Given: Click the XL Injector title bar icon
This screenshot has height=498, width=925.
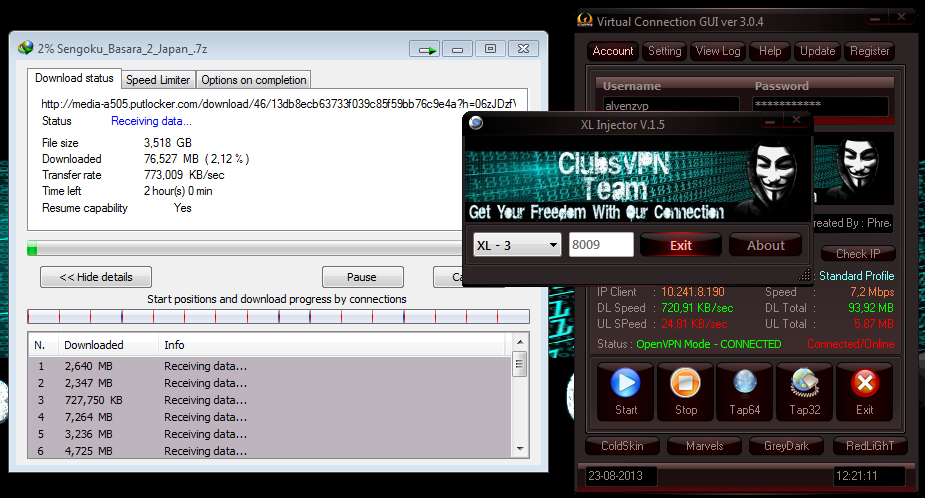Looking at the screenshot, I should (x=476, y=123).
